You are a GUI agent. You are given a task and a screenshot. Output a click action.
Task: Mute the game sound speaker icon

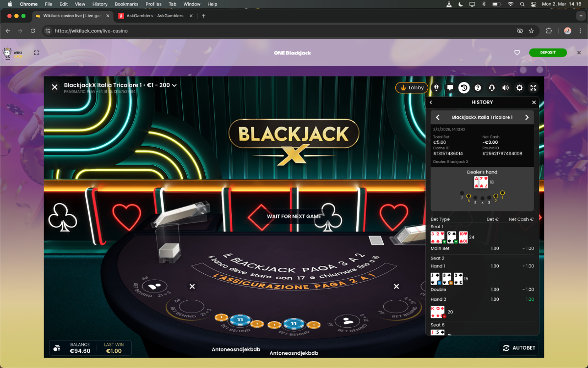pos(506,88)
